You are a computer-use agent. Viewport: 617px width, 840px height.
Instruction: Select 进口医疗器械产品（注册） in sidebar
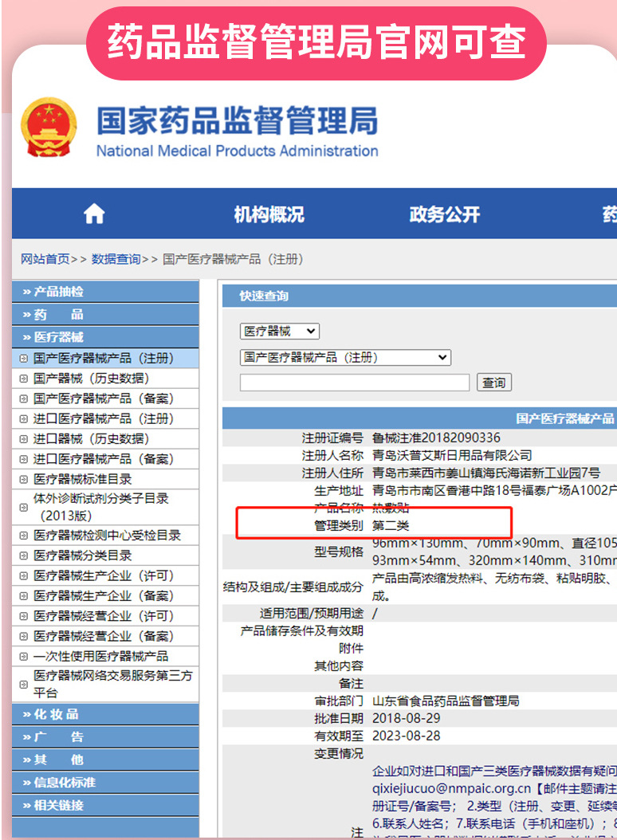tap(104, 419)
